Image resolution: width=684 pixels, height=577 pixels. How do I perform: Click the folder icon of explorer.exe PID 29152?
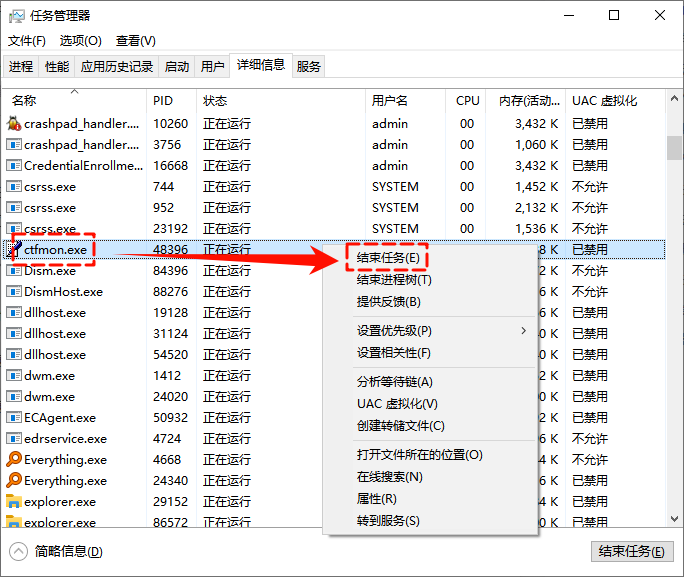pyautogui.click(x=14, y=501)
